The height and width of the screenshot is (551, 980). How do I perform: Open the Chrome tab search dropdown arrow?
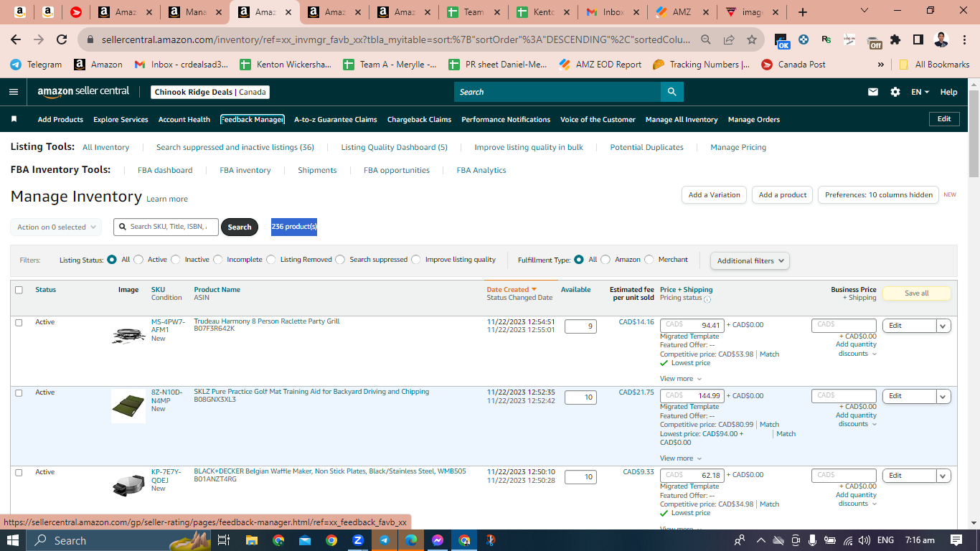(864, 11)
